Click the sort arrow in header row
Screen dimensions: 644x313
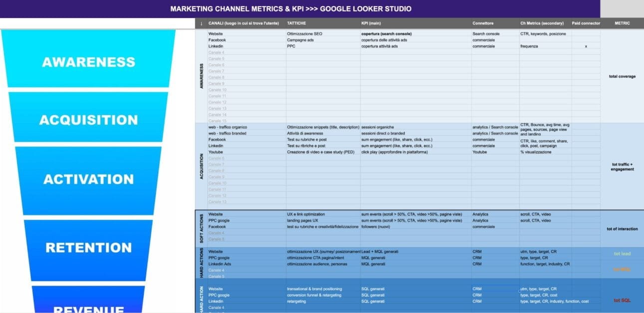pyautogui.click(x=201, y=23)
